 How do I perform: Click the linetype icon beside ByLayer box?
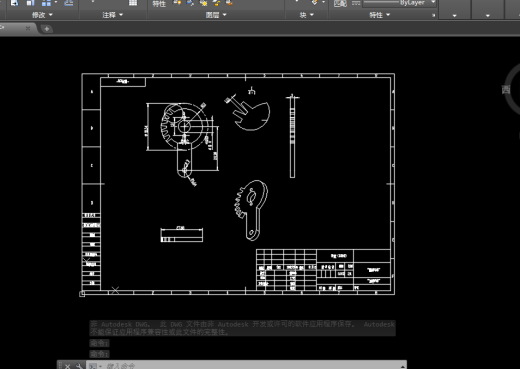[356, 3]
